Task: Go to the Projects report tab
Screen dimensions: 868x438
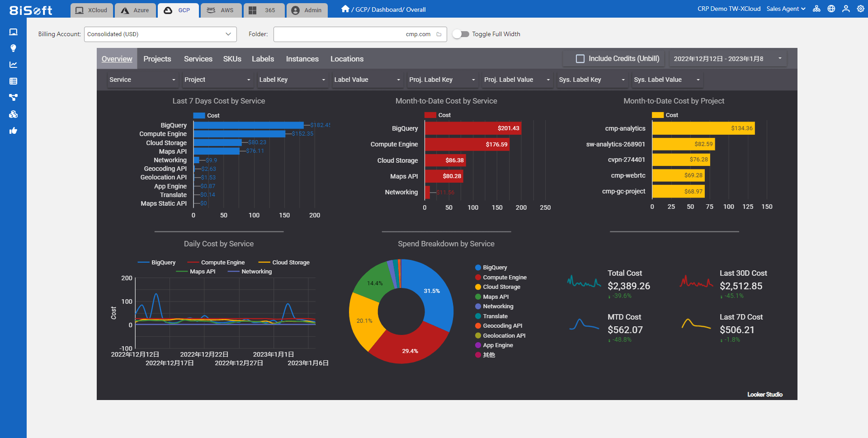Action: 157,59
